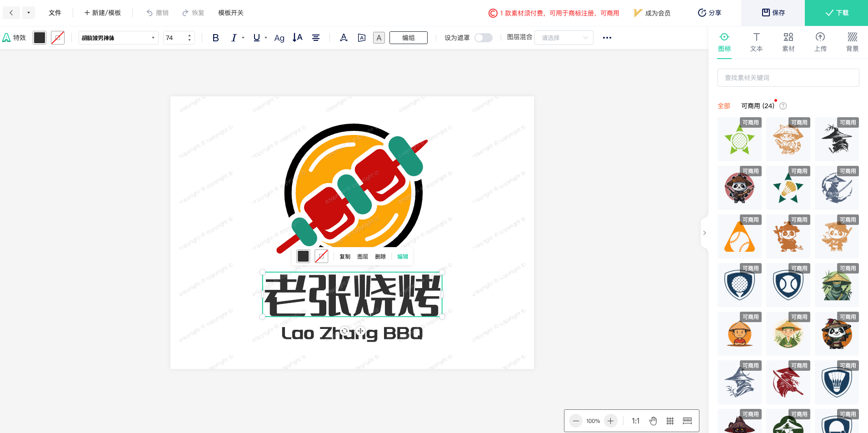The width and height of the screenshot is (868, 433).
Task: Click 删除 in floating toolbar
Action: coord(380,257)
